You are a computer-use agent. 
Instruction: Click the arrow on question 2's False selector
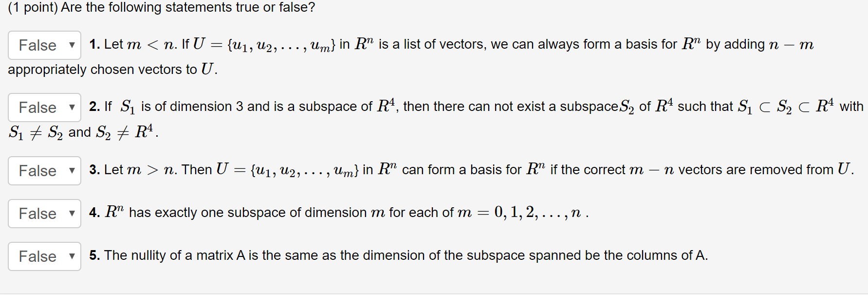point(72,108)
